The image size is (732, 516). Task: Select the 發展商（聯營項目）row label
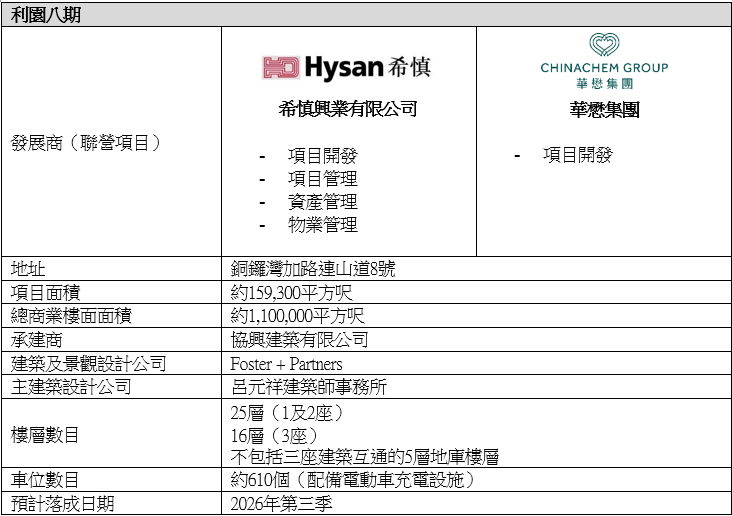tap(86, 143)
